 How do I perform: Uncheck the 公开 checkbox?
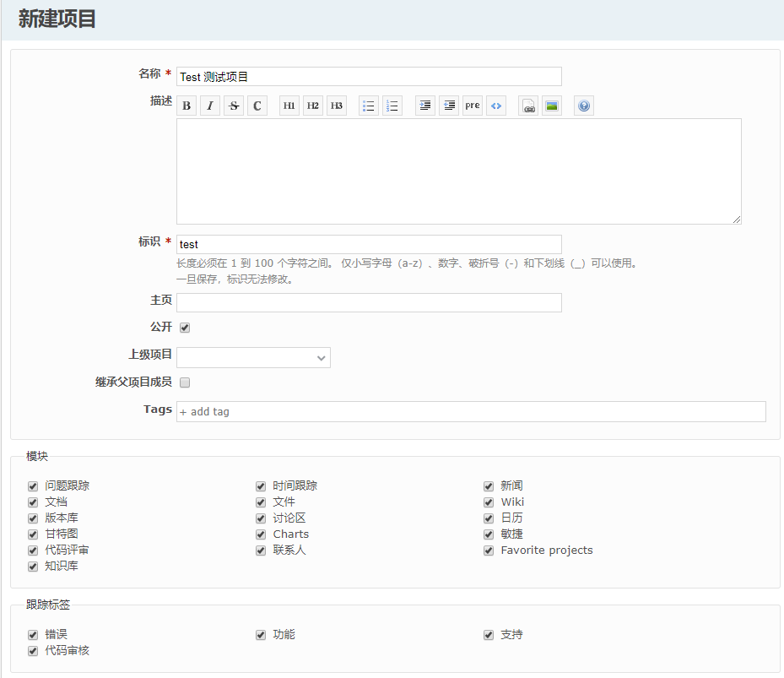[x=185, y=328]
